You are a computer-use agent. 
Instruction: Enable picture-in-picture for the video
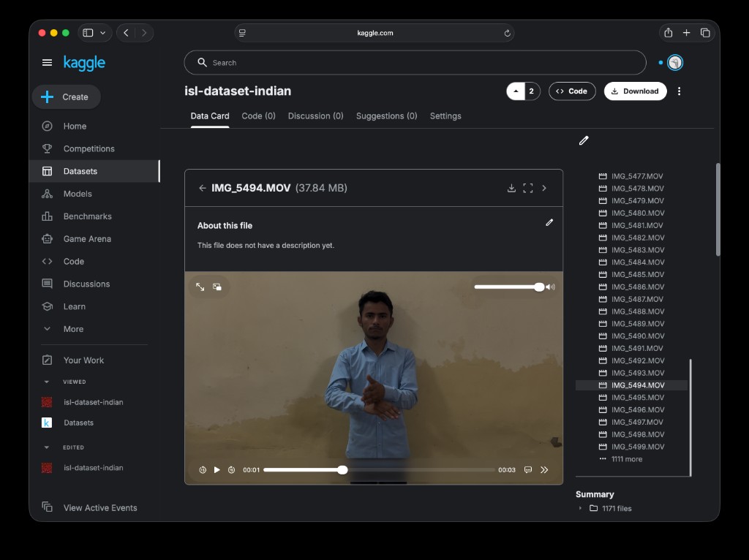tap(217, 287)
